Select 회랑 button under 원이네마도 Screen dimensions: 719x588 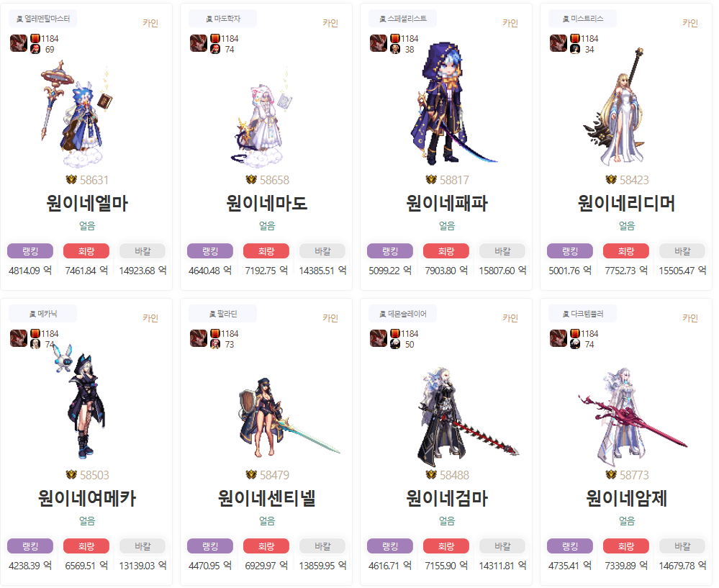pyautogui.click(x=266, y=251)
